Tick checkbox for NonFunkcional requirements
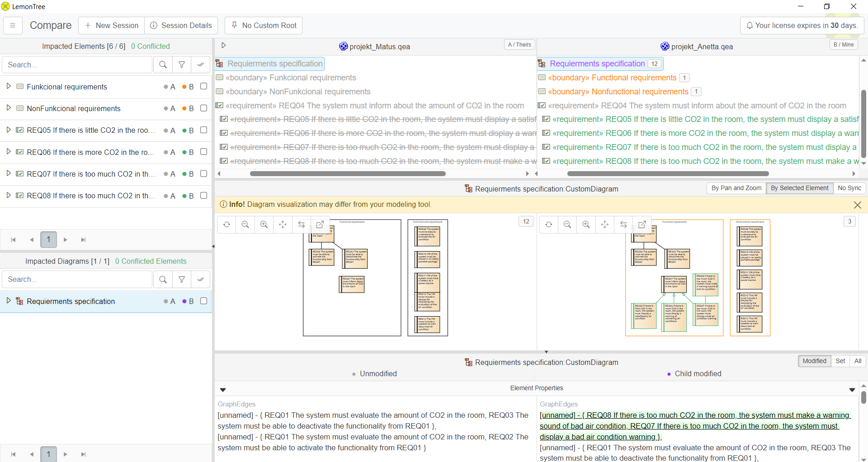 [203, 108]
